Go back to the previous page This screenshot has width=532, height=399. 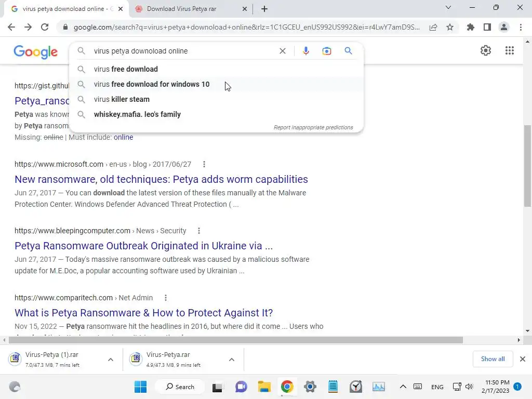tap(11, 27)
